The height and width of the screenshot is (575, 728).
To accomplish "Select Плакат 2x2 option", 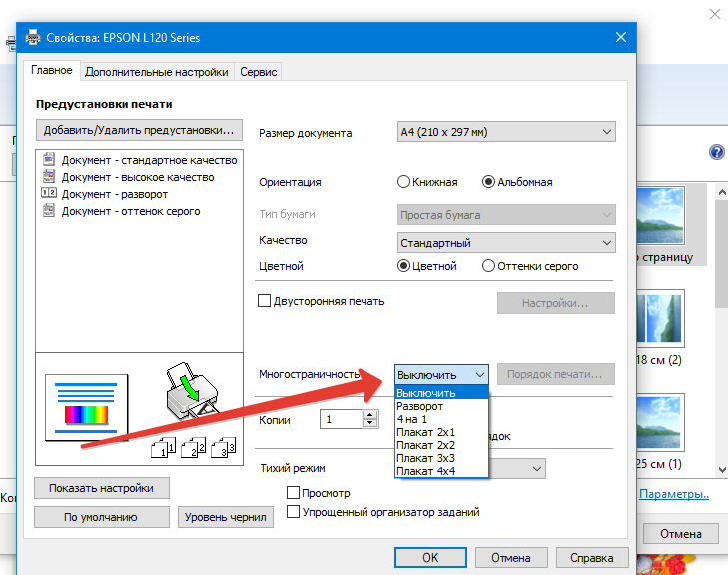I will (441, 445).
